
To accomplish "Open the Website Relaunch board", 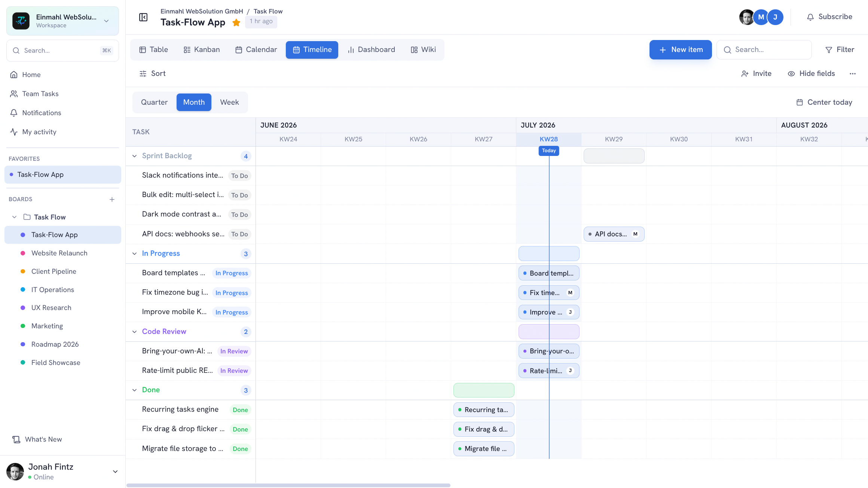I will pyautogui.click(x=63, y=253).
